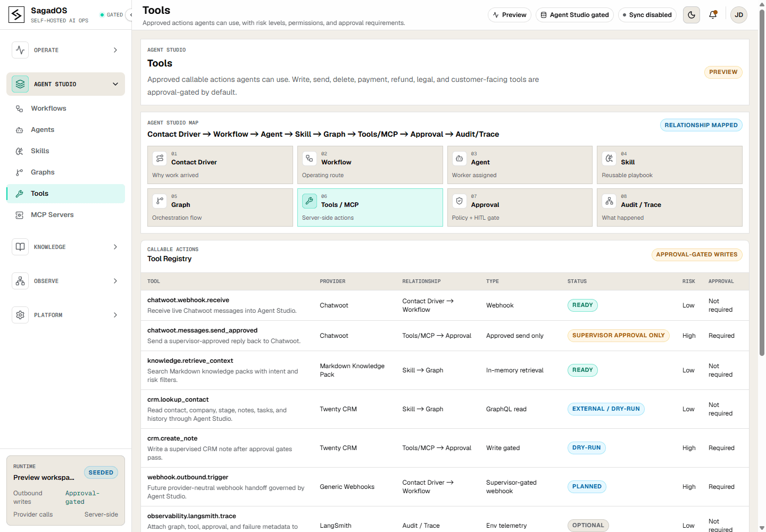The image size is (766, 532).
Task: Click the Observe network icon
Action: pyautogui.click(x=20, y=281)
